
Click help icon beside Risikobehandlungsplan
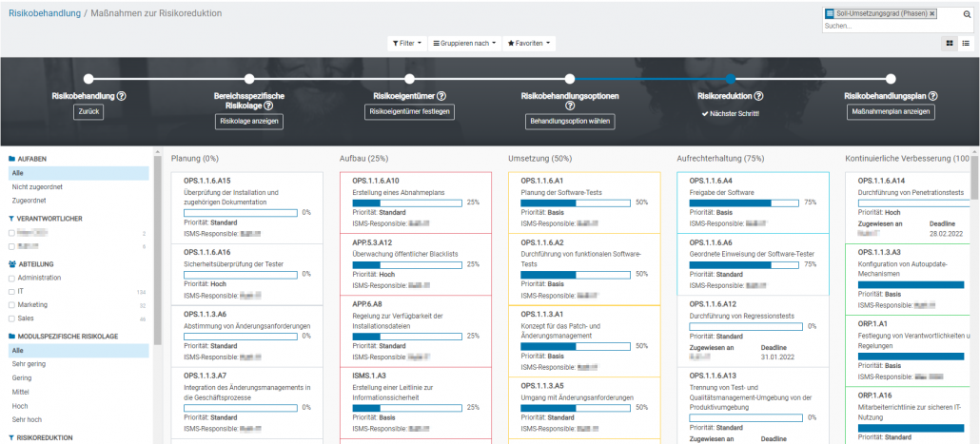pos(932,96)
